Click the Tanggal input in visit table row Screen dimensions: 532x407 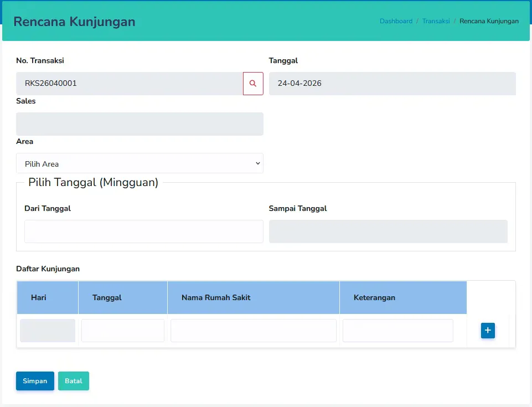click(x=123, y=330)
